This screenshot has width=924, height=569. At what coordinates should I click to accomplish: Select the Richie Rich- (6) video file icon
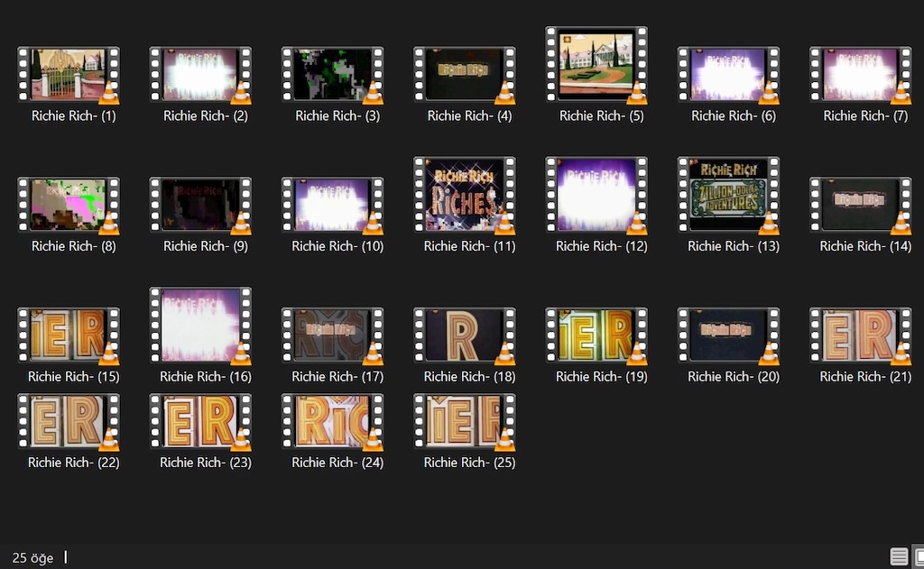pos(728,74)
